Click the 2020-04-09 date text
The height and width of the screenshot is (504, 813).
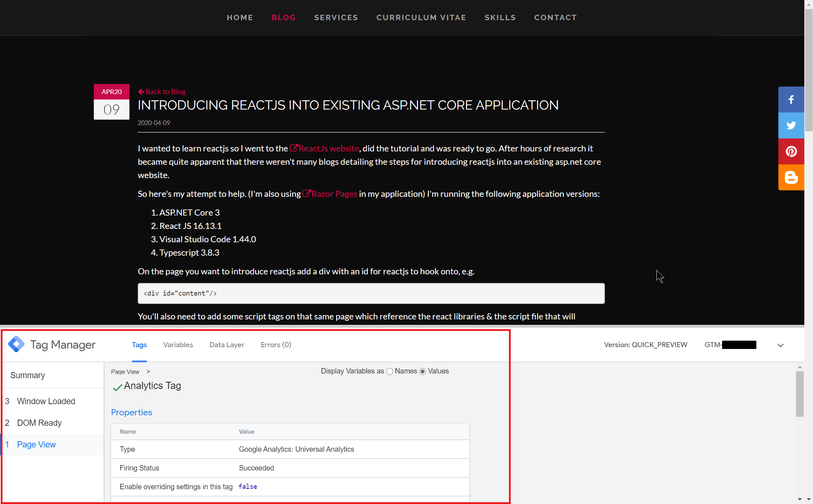[154, 123]
